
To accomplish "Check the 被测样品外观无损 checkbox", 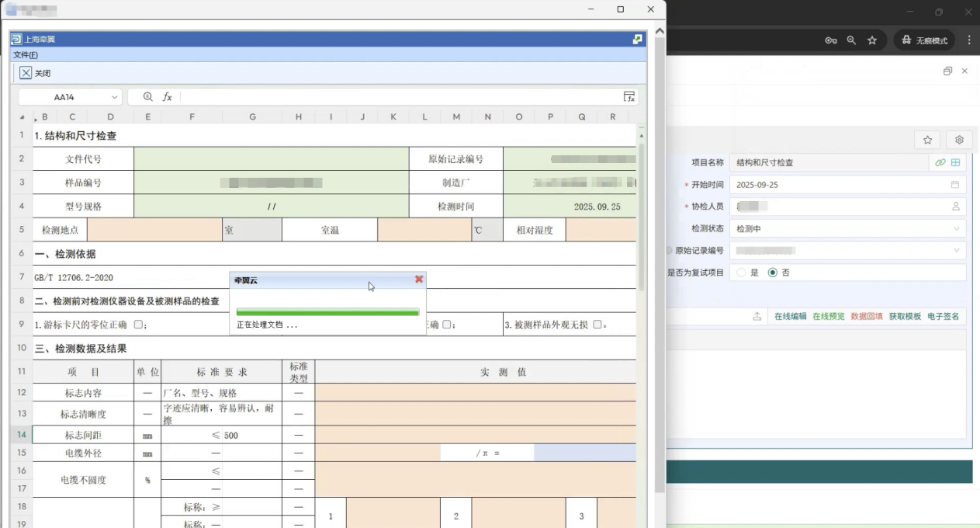I will click(597, 325).
